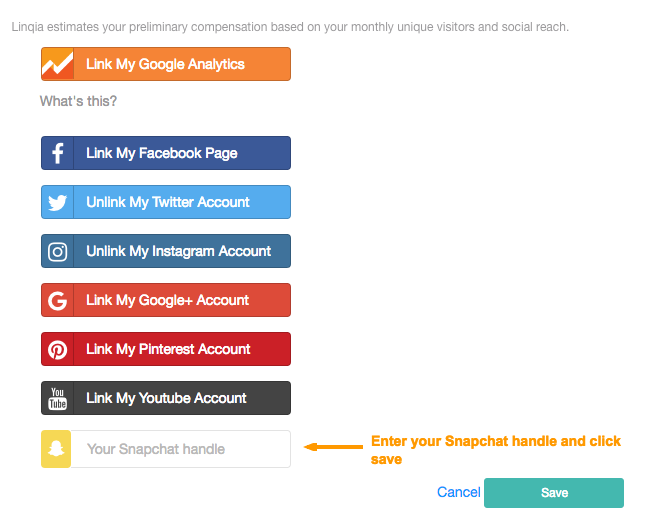650x523 pixels.
Task: Link my Youtube Account
Action: [166, 398]
